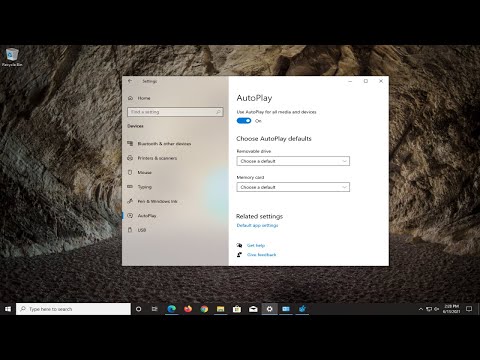Open the Removable drive default dropdown
Viewport: 480px width, 360px height.
(293, 161)
